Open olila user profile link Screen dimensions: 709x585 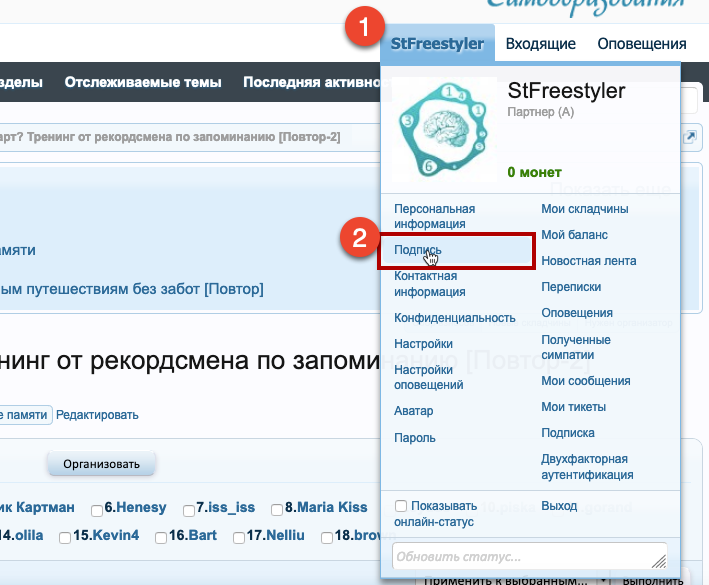(29, 535)
